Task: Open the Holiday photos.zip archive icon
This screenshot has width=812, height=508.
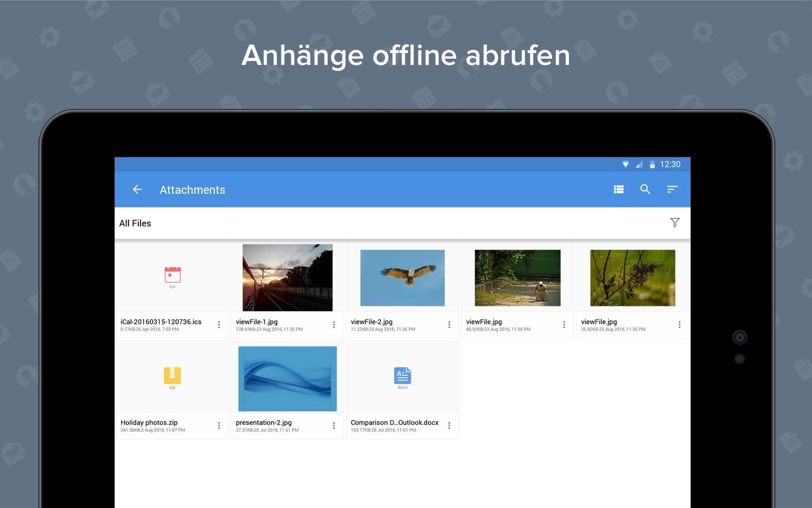Action: click(172, 375)
